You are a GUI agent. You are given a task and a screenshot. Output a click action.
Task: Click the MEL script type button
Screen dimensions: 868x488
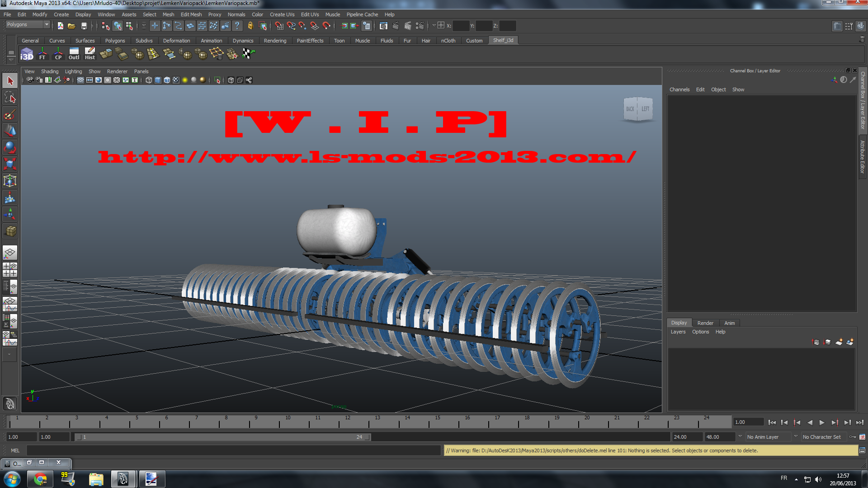15,450
